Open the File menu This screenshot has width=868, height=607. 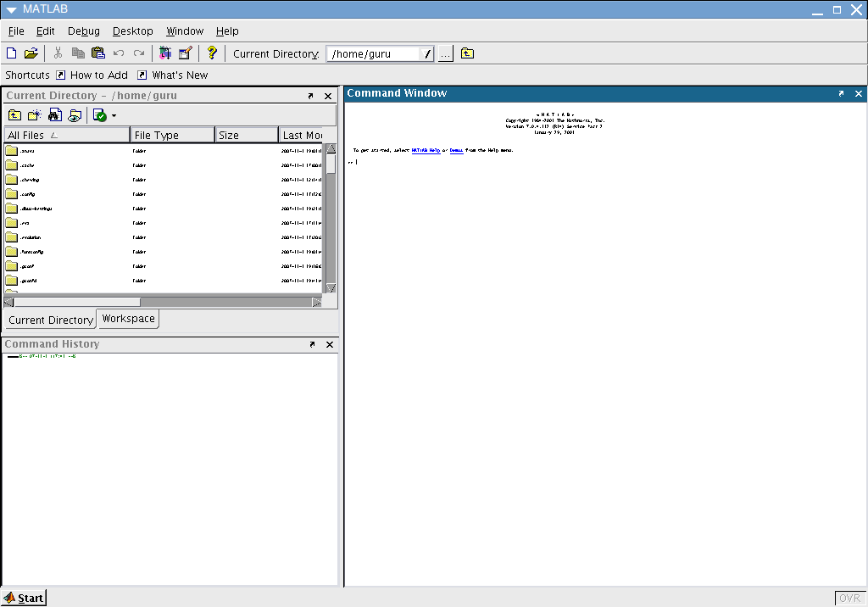[16, 31]
